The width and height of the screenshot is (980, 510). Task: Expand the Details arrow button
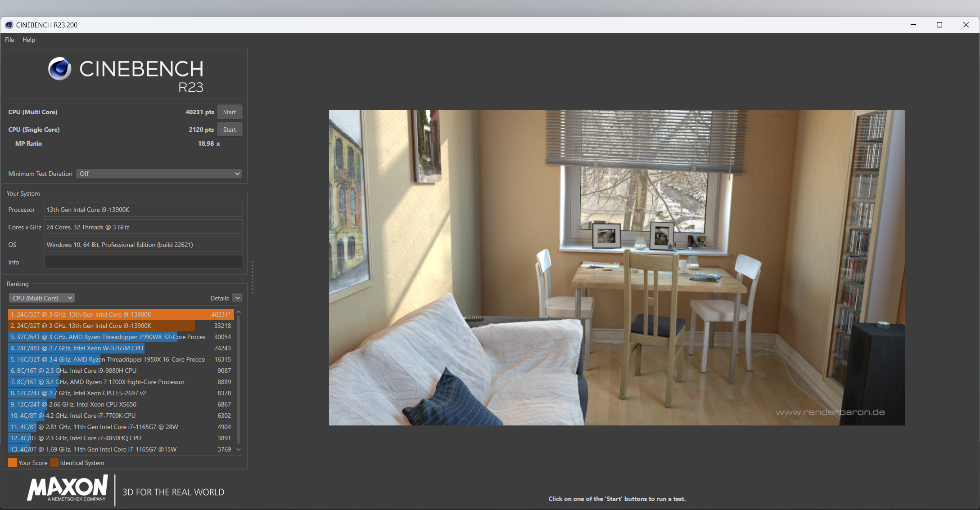tap(237, 298)
